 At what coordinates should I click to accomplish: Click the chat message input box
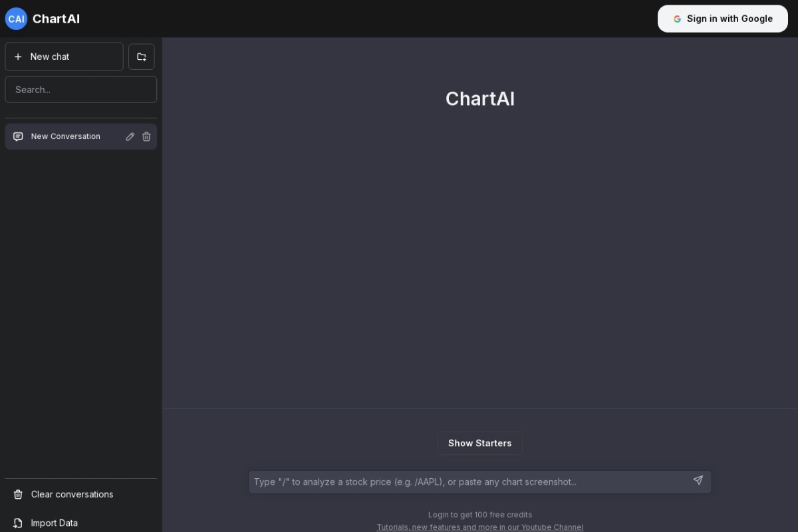[465, 481]
